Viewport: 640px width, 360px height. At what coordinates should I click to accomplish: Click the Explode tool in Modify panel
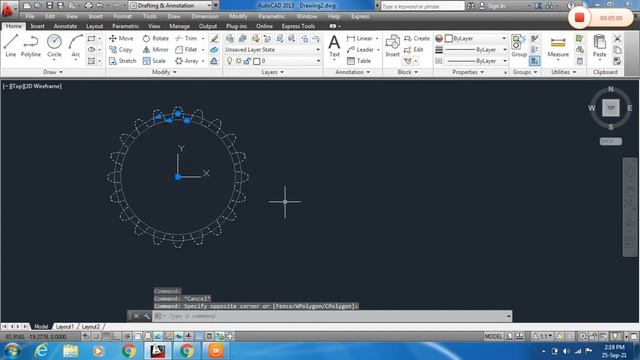[x=214, y=50]
